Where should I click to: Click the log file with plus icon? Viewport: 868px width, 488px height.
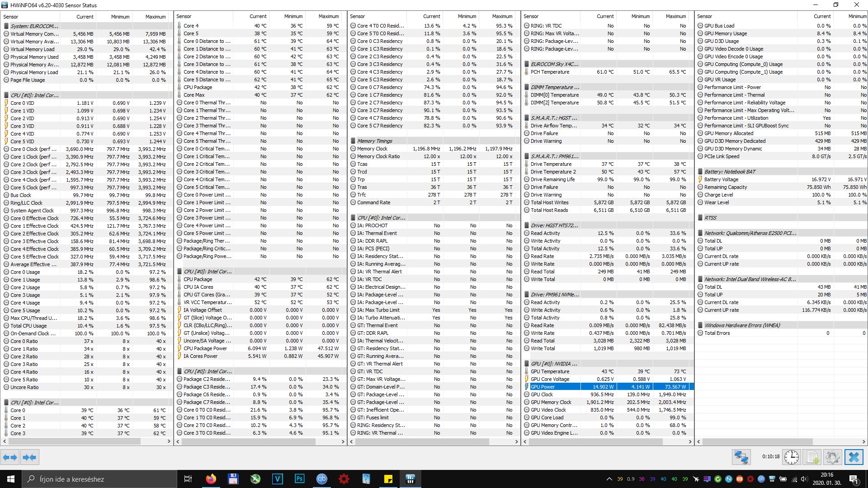point(812,457)
